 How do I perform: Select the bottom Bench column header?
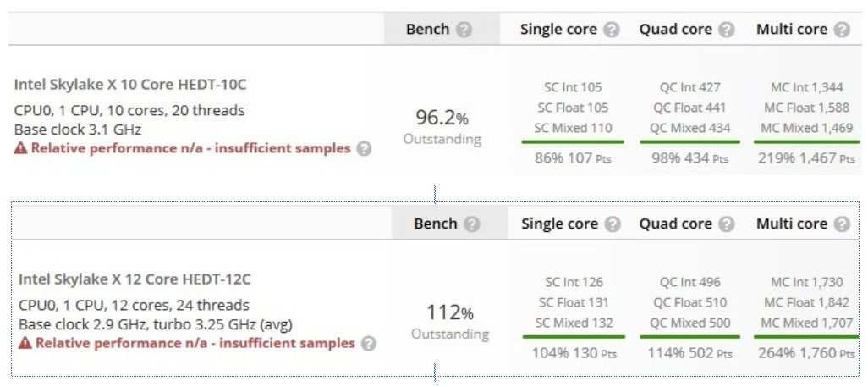[x=436, y=224]
